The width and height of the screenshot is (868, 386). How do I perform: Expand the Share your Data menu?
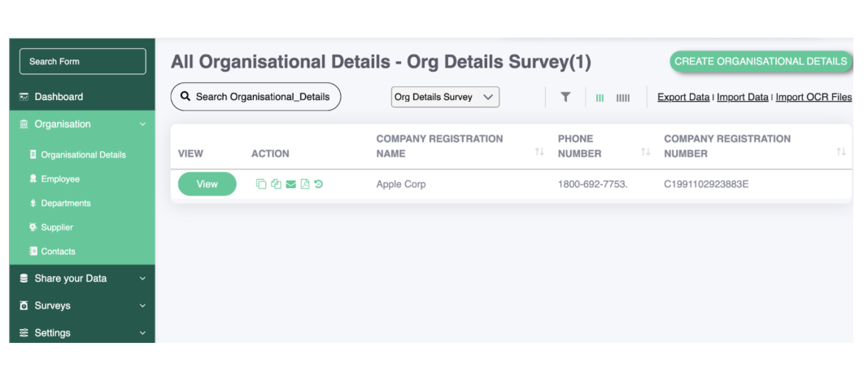point(82,279)
